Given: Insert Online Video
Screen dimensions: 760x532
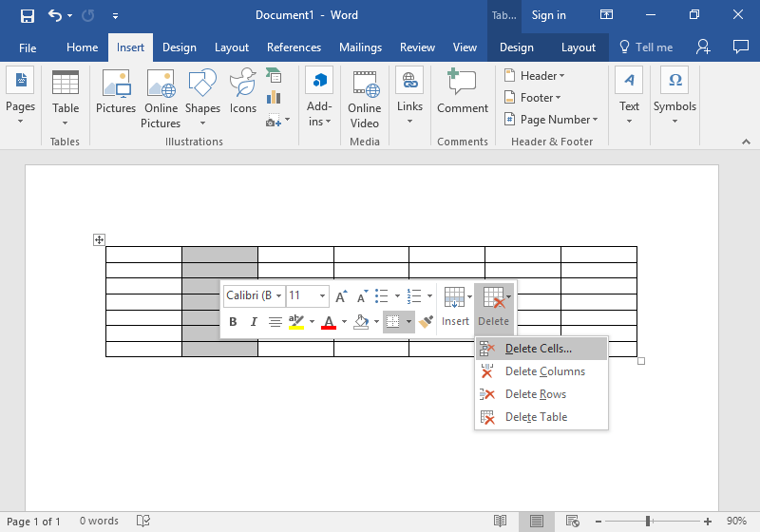Looking at the screenshot, I should coord(365,99).
